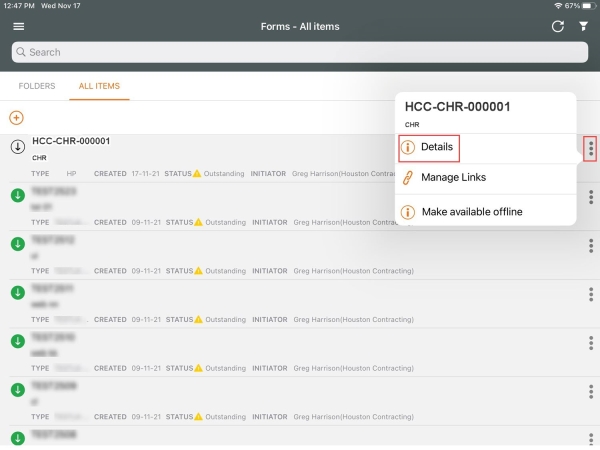Click HCC-CHR-000001 title in popup header
The height and width of the screenshot is (450, 600).
(457, 107)
